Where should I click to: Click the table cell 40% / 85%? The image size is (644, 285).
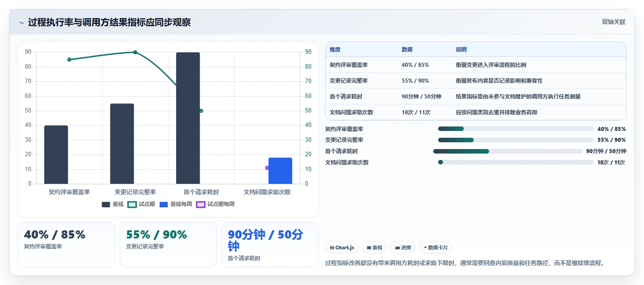click(415, 65)
